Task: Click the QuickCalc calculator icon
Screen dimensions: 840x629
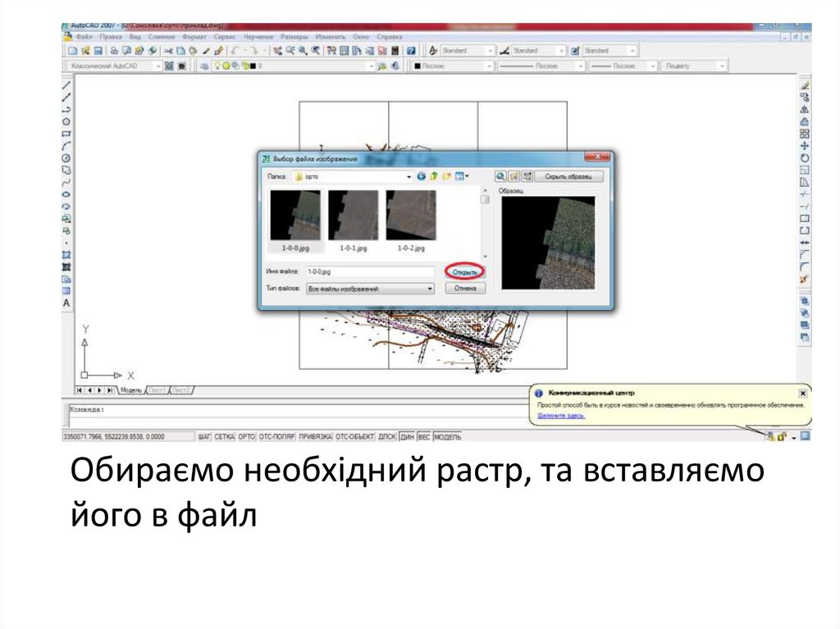Action: (395, 50)
